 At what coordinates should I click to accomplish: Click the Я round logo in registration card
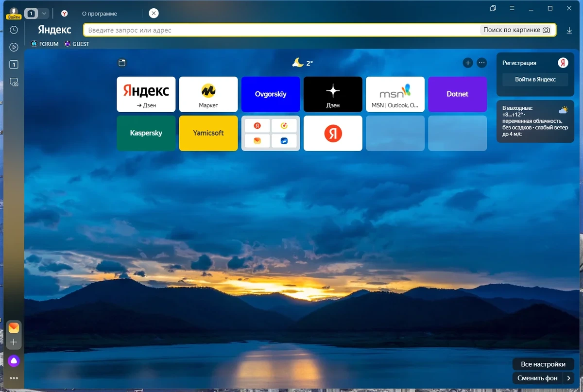click(563, 63)
